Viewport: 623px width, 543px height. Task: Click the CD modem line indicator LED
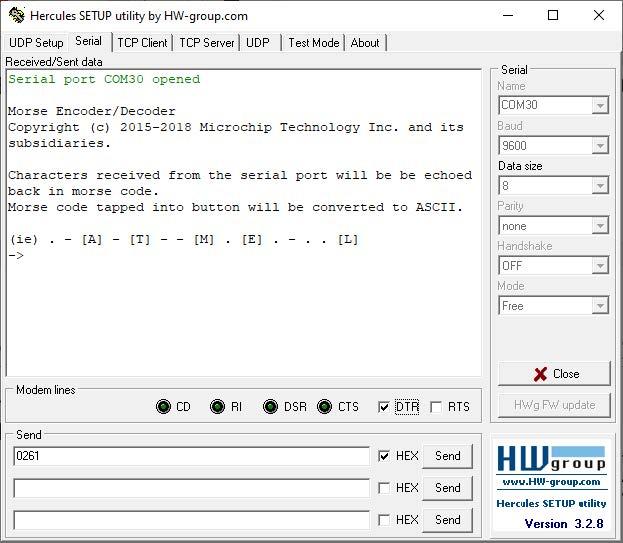(163, 407)
